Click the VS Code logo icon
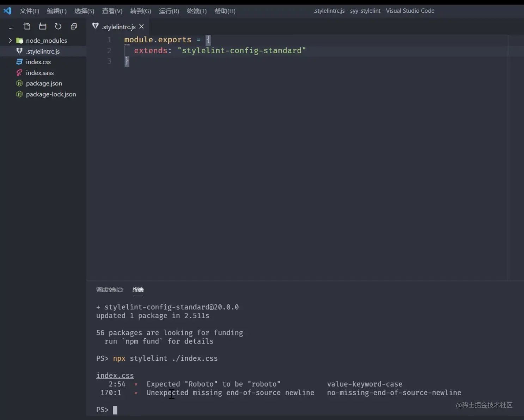This screenshot has height=420, width=524. click(7, 11)
